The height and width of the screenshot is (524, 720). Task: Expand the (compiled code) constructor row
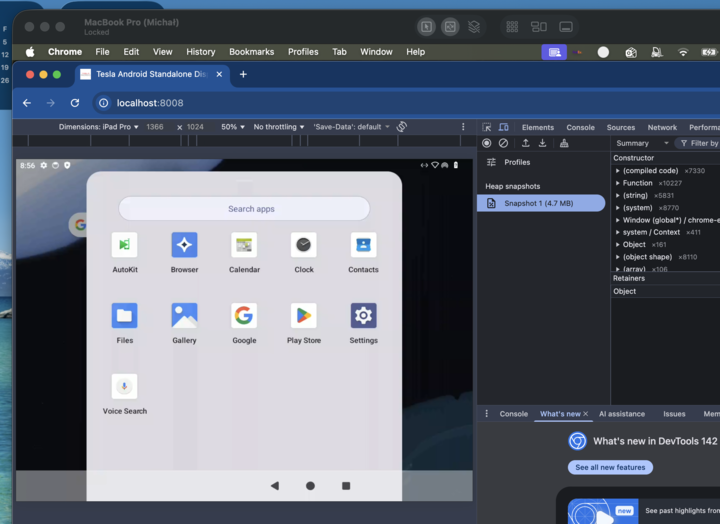tap(618, 170)
